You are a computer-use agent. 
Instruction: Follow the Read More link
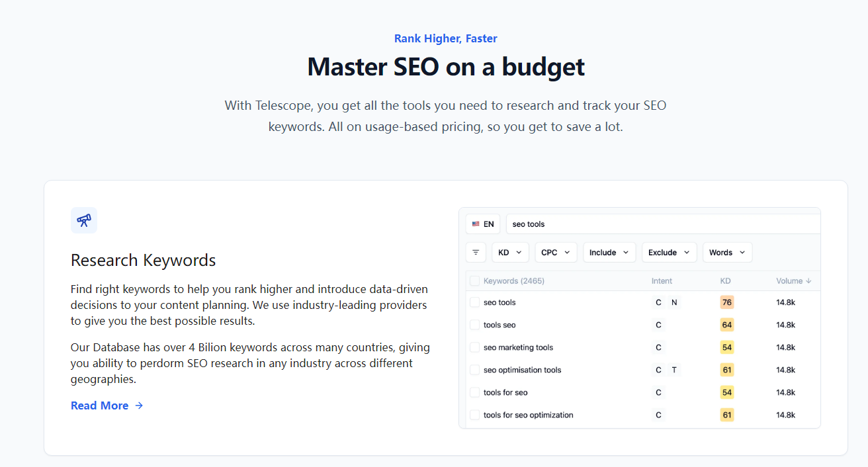pyautogui.click(x=100, y=405)
